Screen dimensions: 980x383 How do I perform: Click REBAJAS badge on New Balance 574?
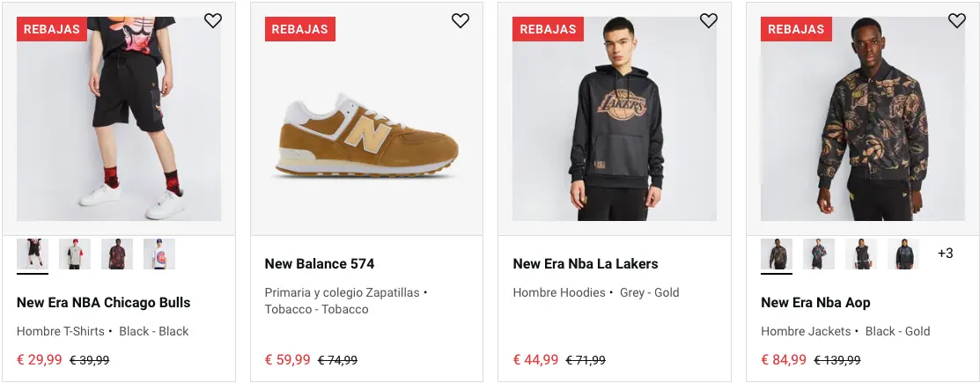point(299,29)
